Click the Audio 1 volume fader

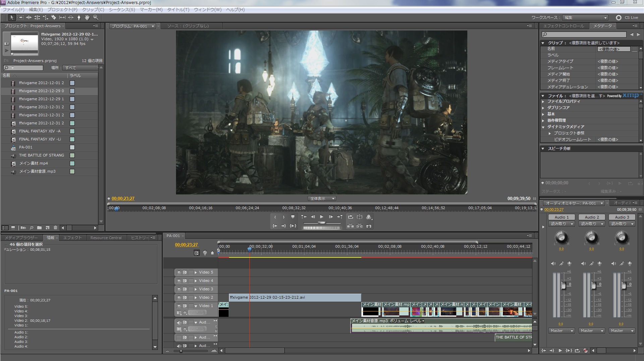coord(563,286)
